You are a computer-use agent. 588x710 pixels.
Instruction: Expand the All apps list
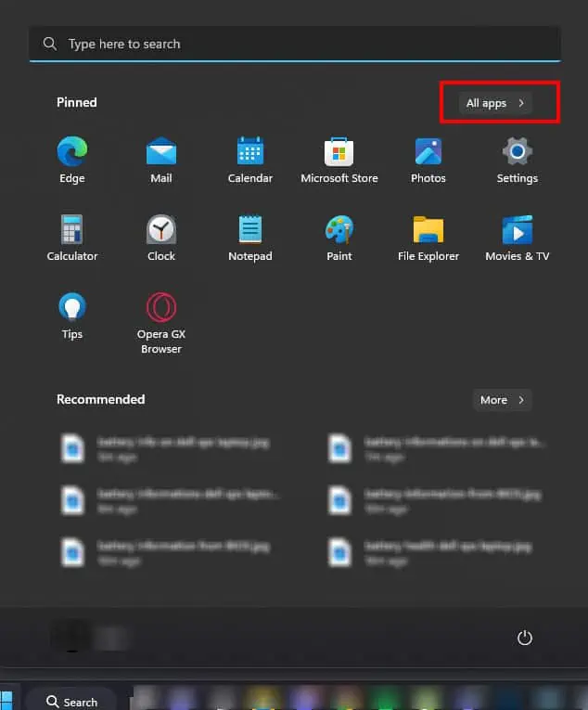coord(494,103)
